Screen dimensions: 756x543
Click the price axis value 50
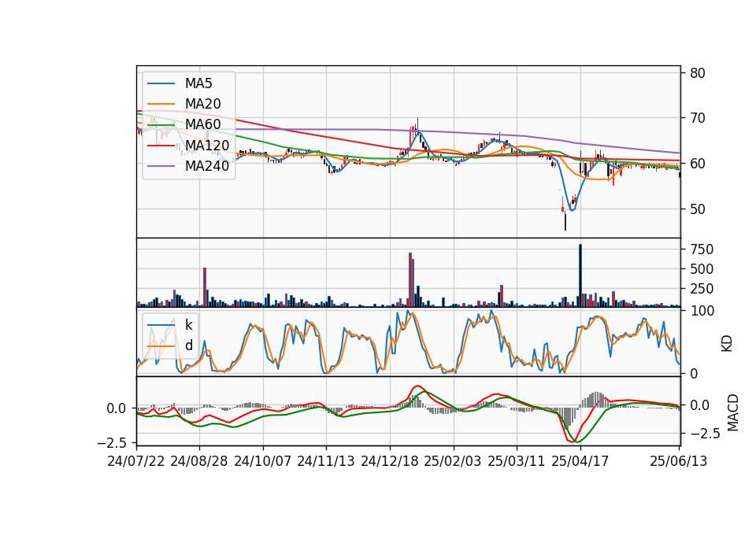click(698, 209)
